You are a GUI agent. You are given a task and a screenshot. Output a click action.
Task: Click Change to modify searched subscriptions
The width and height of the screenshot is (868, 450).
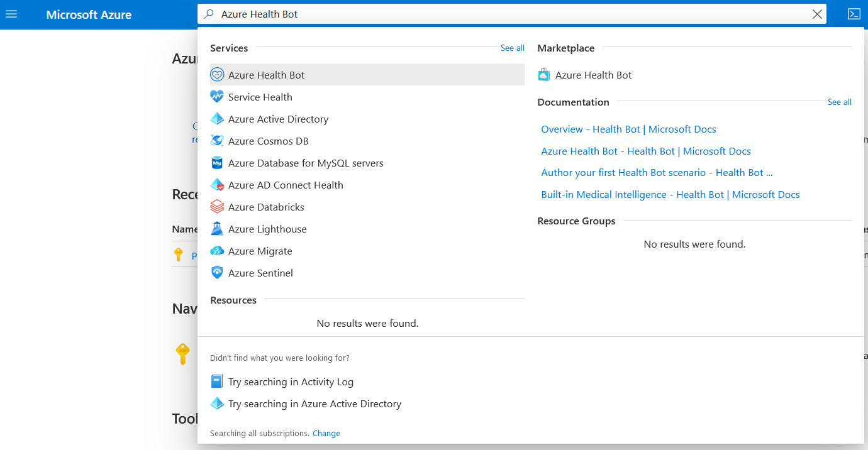click(x=326, y=434)
